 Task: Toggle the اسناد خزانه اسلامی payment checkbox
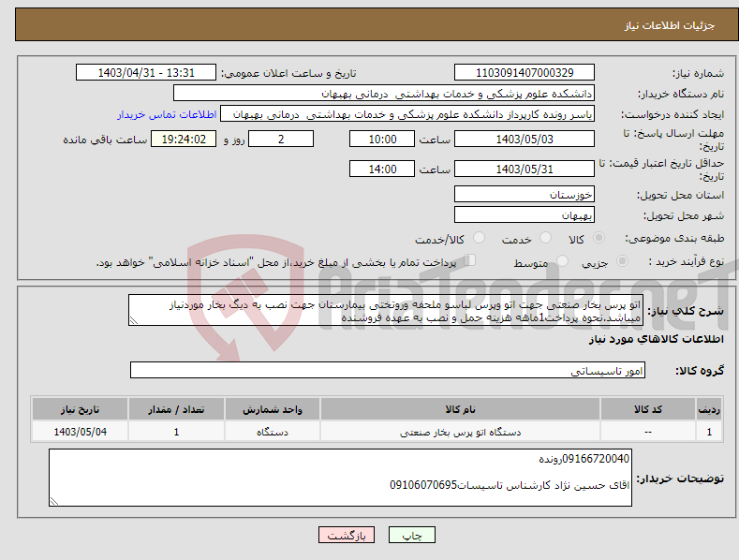pos(469,260)
